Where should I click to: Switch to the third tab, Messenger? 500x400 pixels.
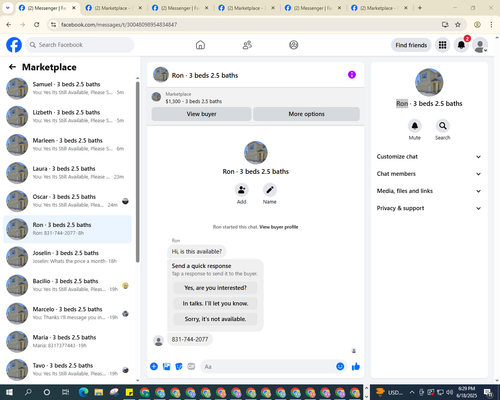click(181, 8)
